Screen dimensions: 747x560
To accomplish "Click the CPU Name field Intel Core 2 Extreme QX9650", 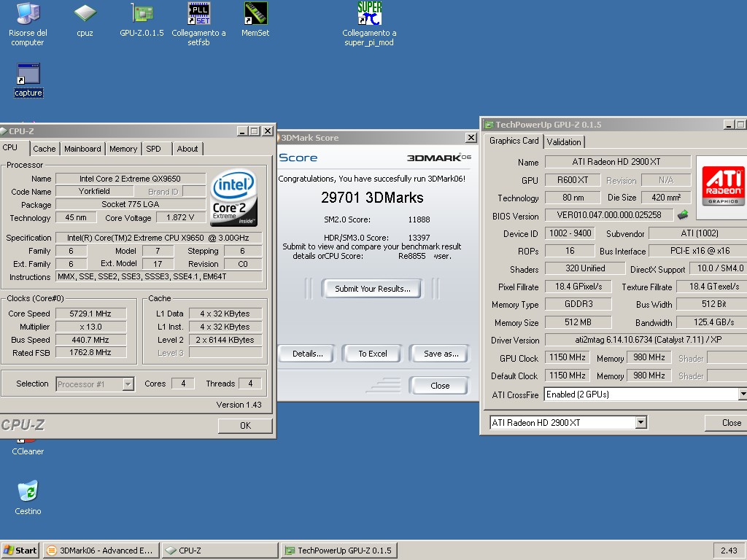I will [x=130, y=179].
